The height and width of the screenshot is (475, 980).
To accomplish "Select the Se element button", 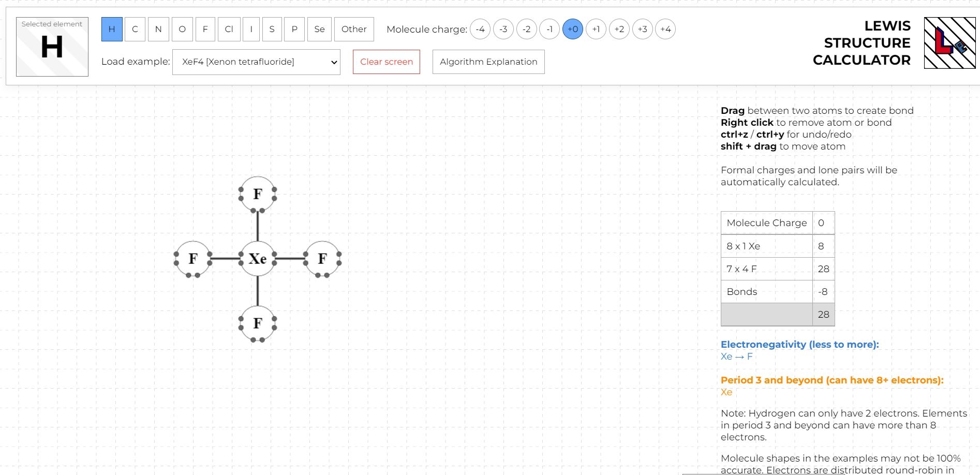I will click(x=319, y=29).
